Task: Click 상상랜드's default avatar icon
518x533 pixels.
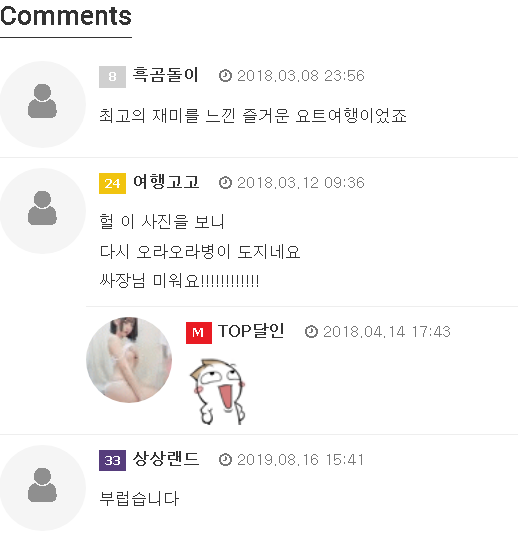Action: click(42, 488)
